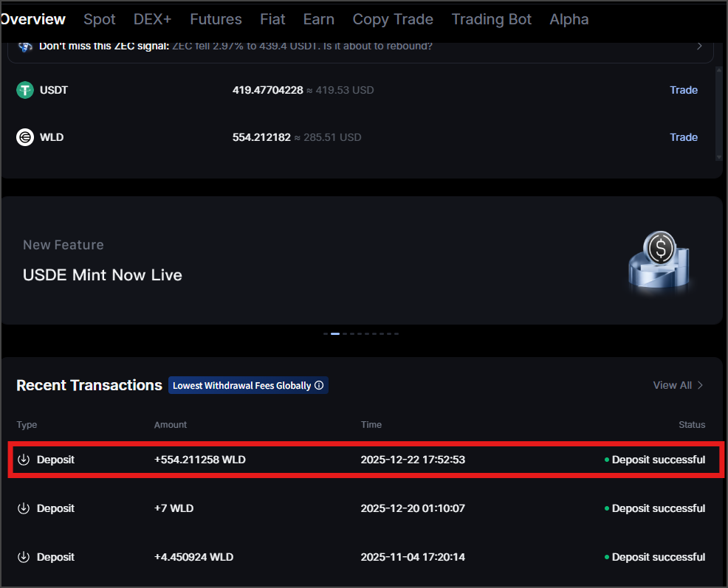The height and width of the screenshot is (588, 728).
Task: Expand the ZEC signal banner arrow
Action: (x=699, y=46)
